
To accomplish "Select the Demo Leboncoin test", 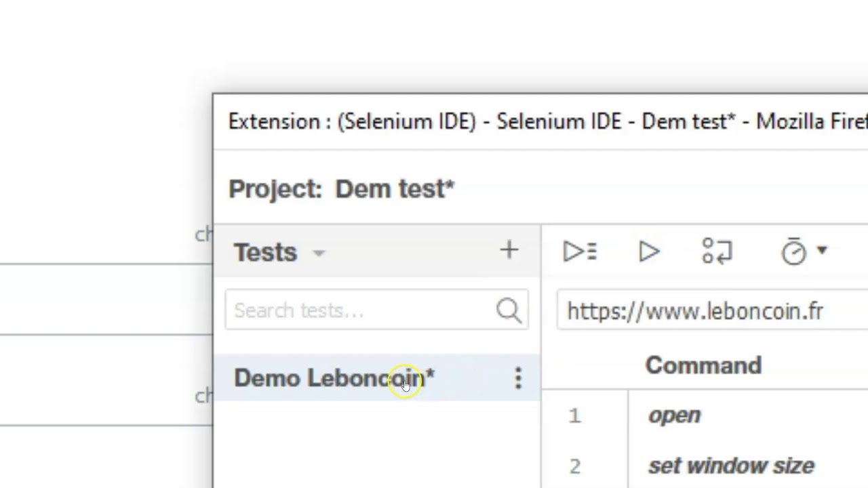I will click(x=377, y=378).
